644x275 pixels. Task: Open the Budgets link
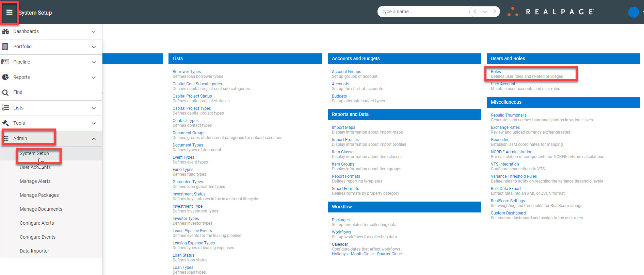pos(339,96)
